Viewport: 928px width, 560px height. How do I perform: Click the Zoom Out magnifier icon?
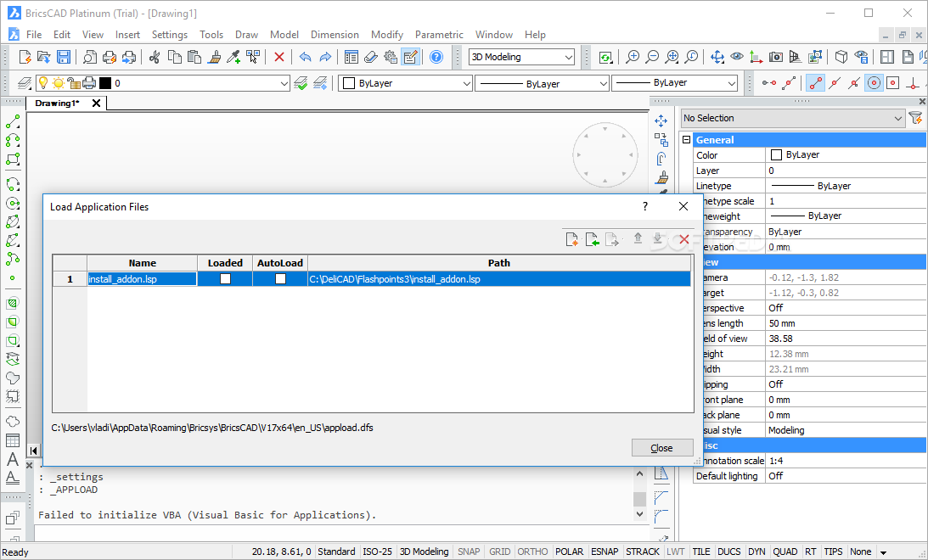[652, 57]
